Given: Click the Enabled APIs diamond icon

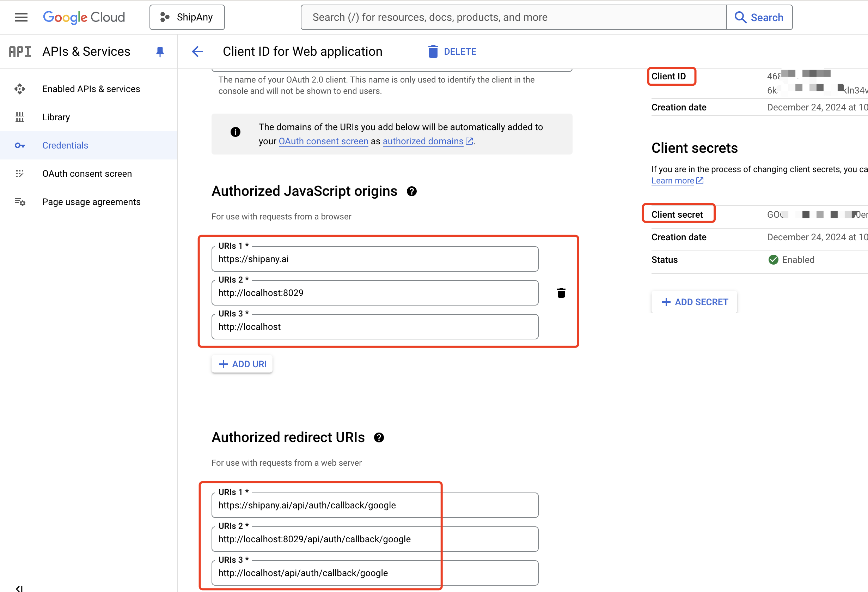Looking at the screenshot, I should point(20,89).
